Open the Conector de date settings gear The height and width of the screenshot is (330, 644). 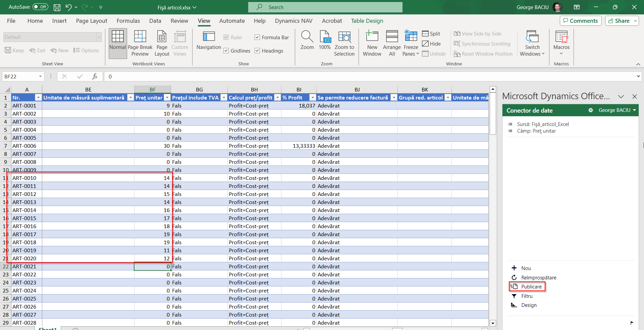point(591,110)
